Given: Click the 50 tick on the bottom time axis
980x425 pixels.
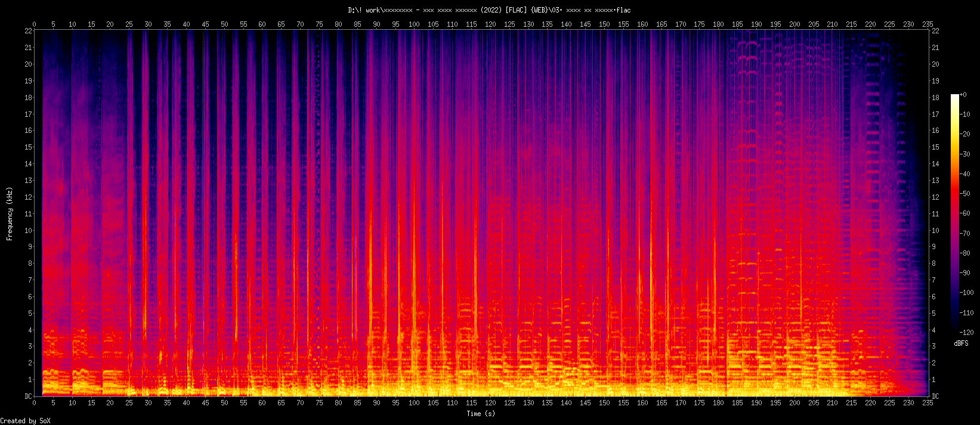Looking at the screenshot, I should tap(224, 404).
